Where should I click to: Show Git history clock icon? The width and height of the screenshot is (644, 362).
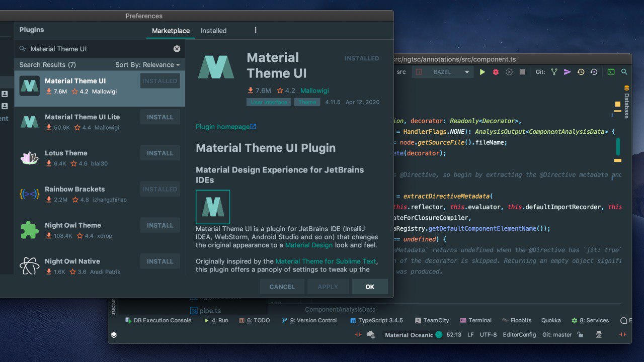pyautogui.click(x=581, y=72)
